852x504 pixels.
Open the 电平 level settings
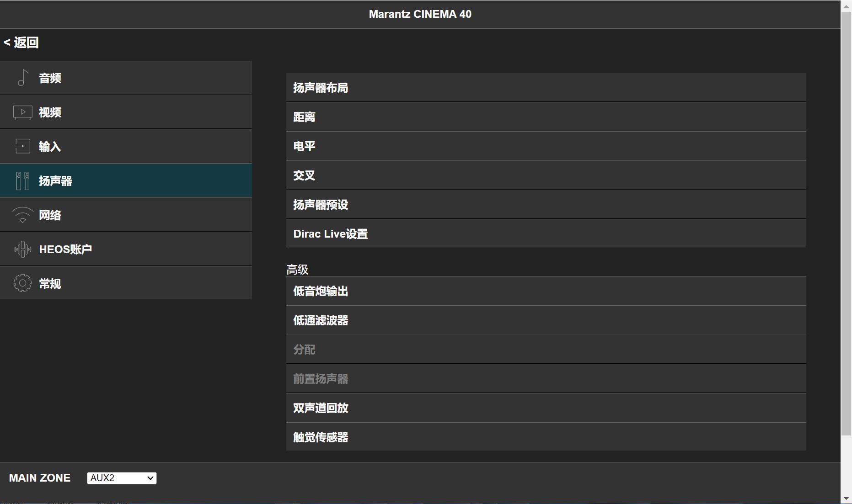pos(546,146)
